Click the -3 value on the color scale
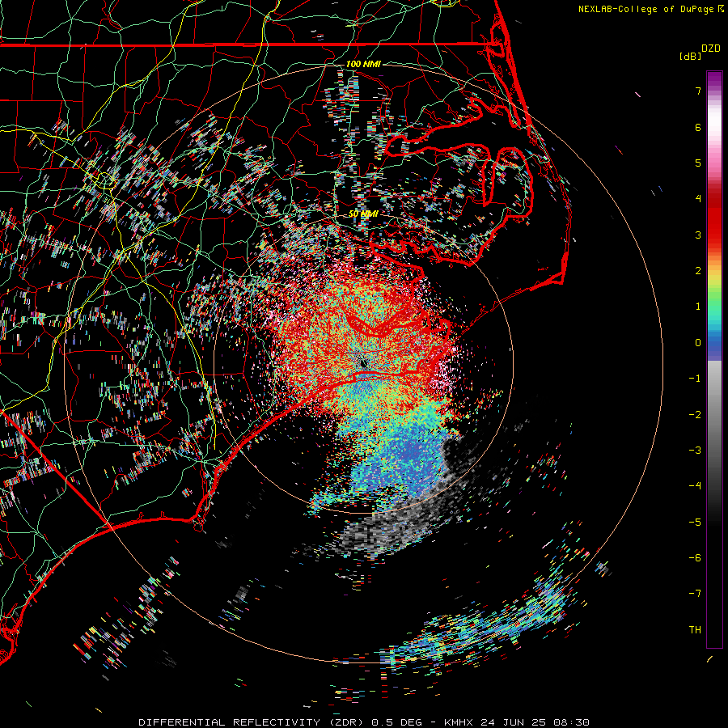Image resolution: width=728 pixels, height=728 pixels. tap(695, 451)
